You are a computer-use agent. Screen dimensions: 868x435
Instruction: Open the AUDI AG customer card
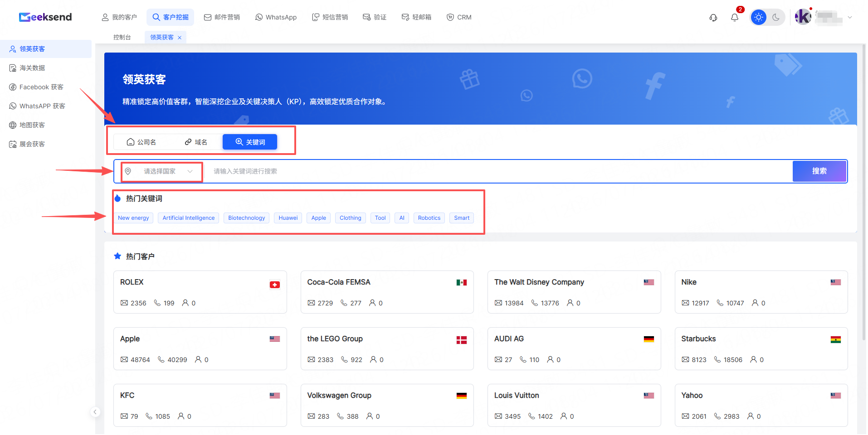574,349
